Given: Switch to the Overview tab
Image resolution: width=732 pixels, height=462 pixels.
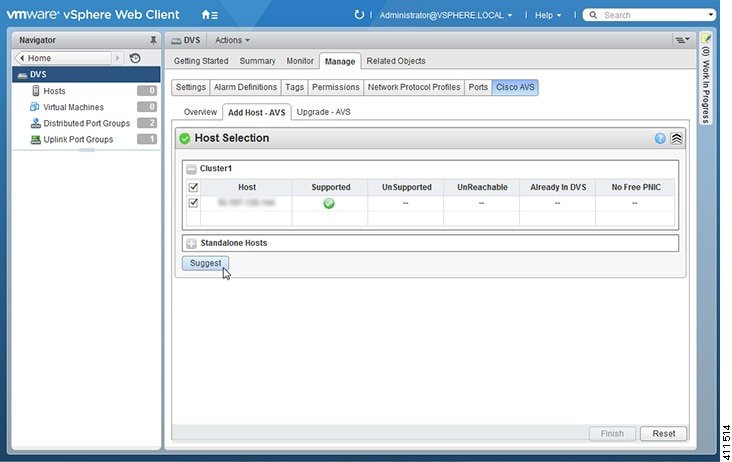Looking at the screenshot, I should click(x=200, y=112).
